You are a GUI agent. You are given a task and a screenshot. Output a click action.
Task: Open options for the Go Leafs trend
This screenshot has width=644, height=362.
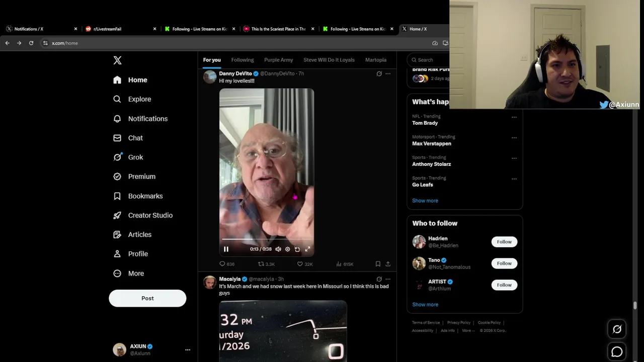coord(514,179)
